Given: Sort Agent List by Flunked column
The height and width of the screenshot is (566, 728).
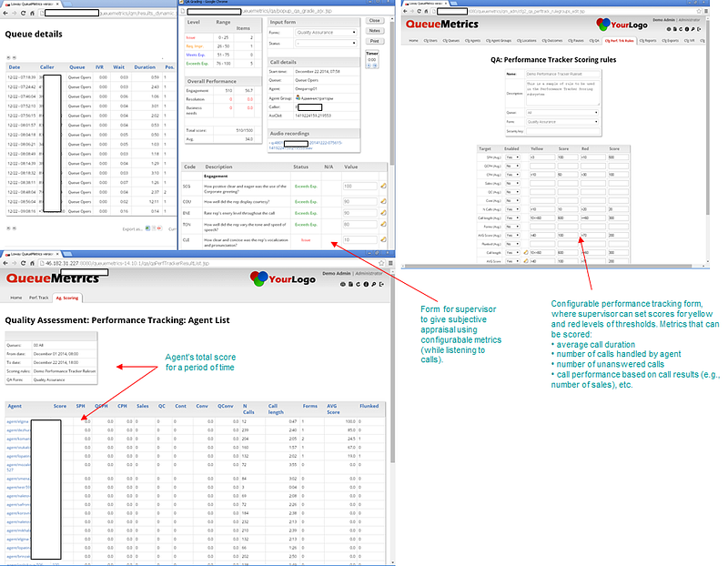Looking at the screenshot, I should coord(369,406).
